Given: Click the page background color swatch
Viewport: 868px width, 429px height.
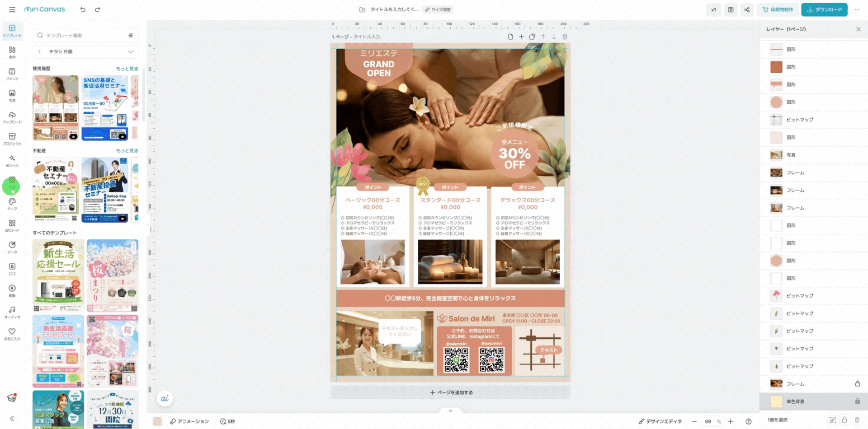Looking at the screenshot, I should (x=157, y=421).
